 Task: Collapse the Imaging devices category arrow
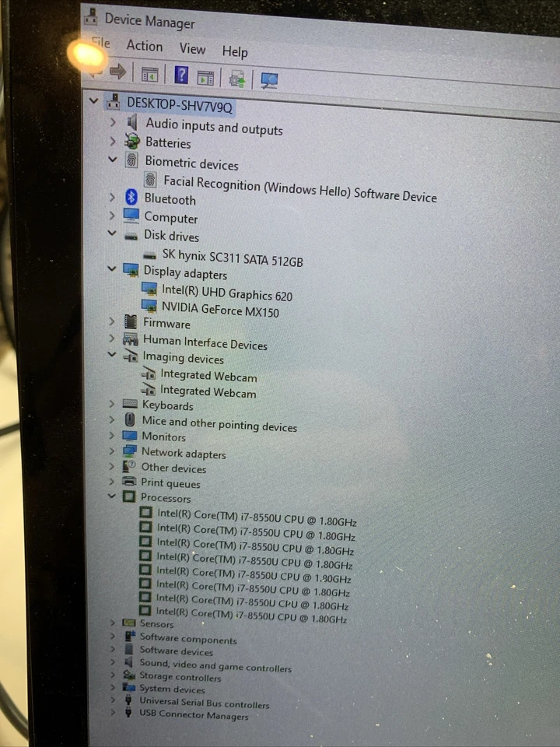pos(112,354)
